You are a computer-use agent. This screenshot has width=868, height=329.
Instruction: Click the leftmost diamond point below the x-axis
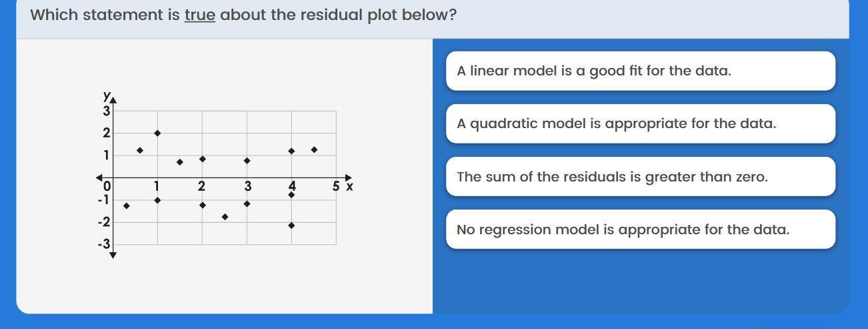point(127,206)
